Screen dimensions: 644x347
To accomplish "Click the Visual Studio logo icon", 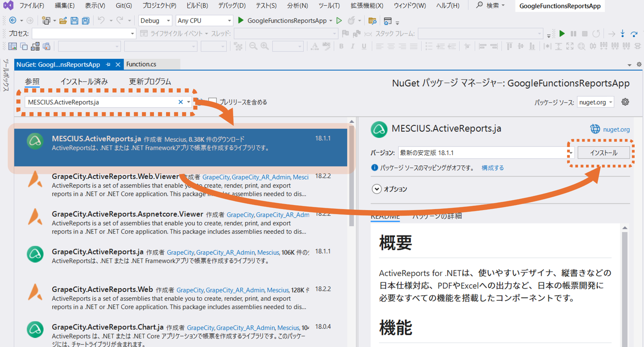I will tap(8, 5).
